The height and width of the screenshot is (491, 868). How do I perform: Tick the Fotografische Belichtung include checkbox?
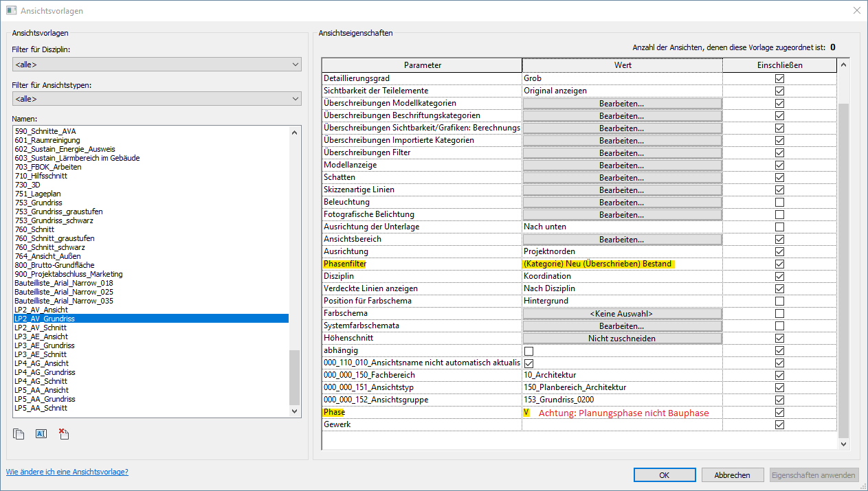779,215
